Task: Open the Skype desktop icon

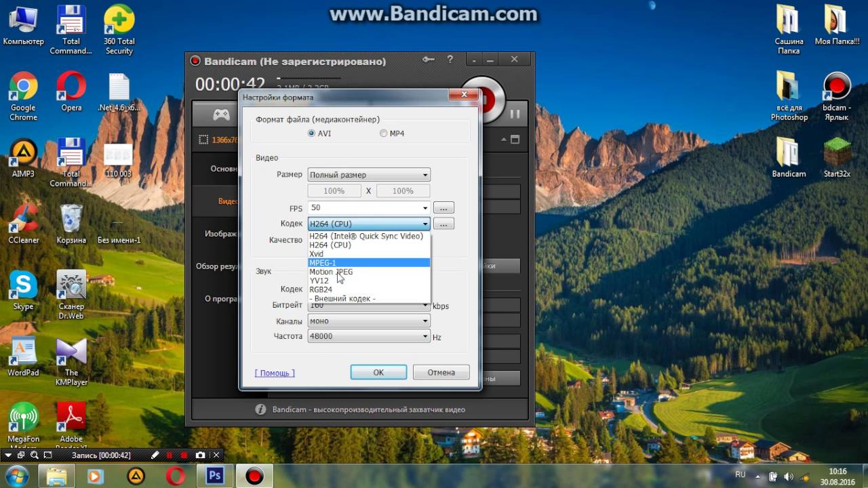Action: coord(23,291)
